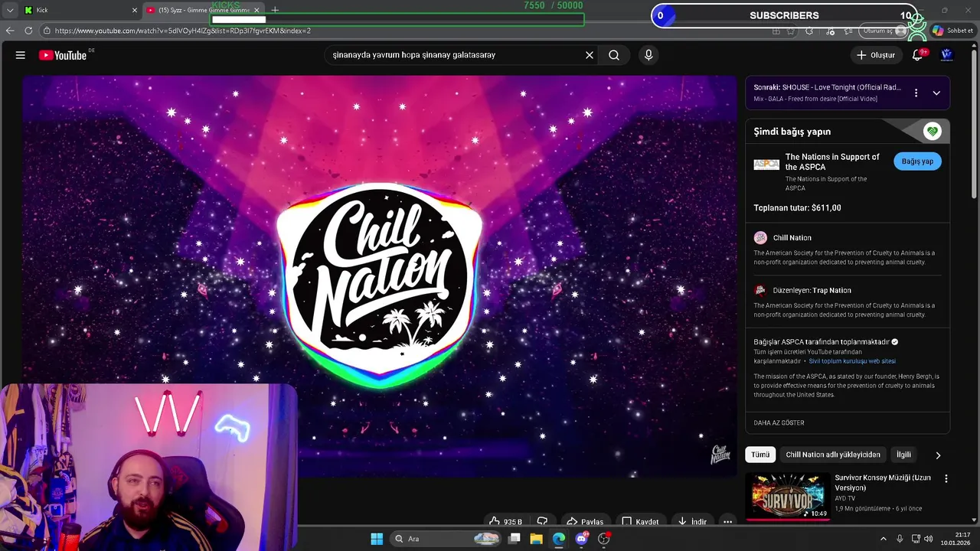Click the green heart donation icon
This screenshot has height=551, width=980.
click(932, 131)
